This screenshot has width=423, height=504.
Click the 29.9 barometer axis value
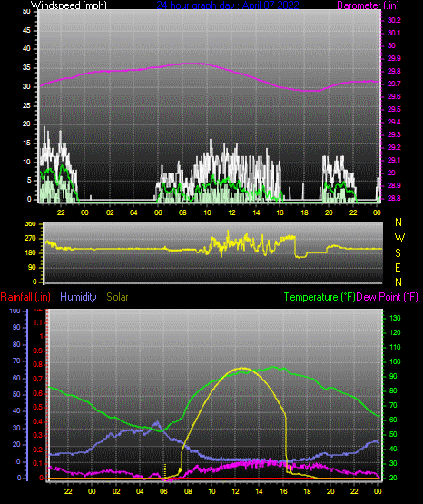click(394, 58)
